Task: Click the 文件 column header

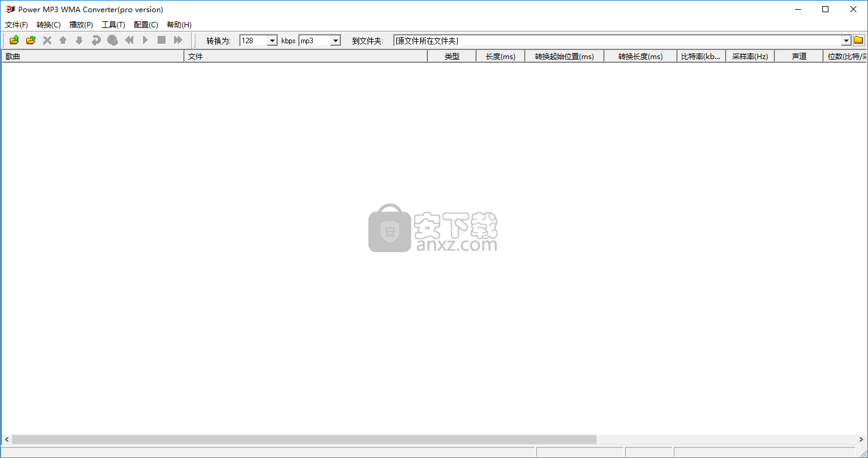Action: click(x=306, y=56)
